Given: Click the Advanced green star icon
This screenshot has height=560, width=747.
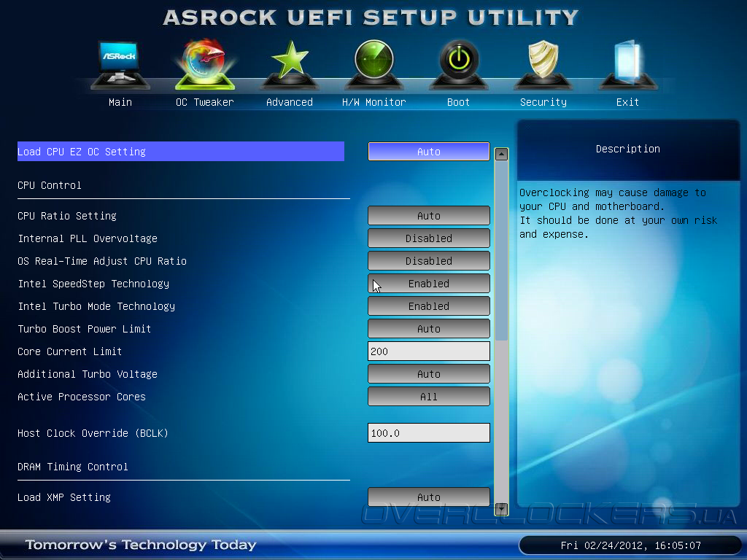Looking at the screenshot, I should (290, 65).
